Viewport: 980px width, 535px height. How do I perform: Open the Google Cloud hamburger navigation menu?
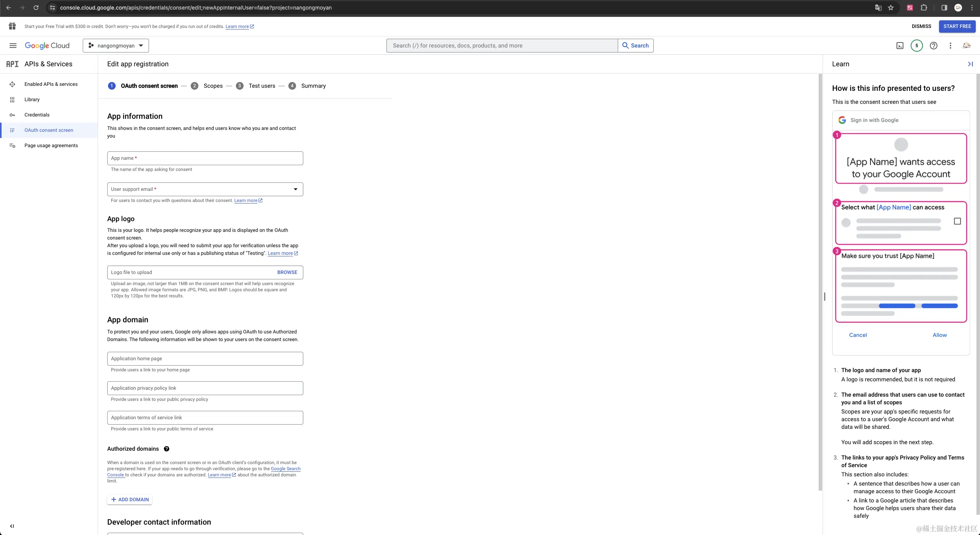point(13,46)
